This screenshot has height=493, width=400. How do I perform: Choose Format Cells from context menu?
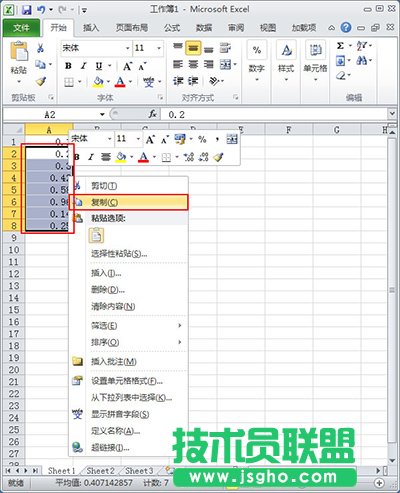pos(129,381)
